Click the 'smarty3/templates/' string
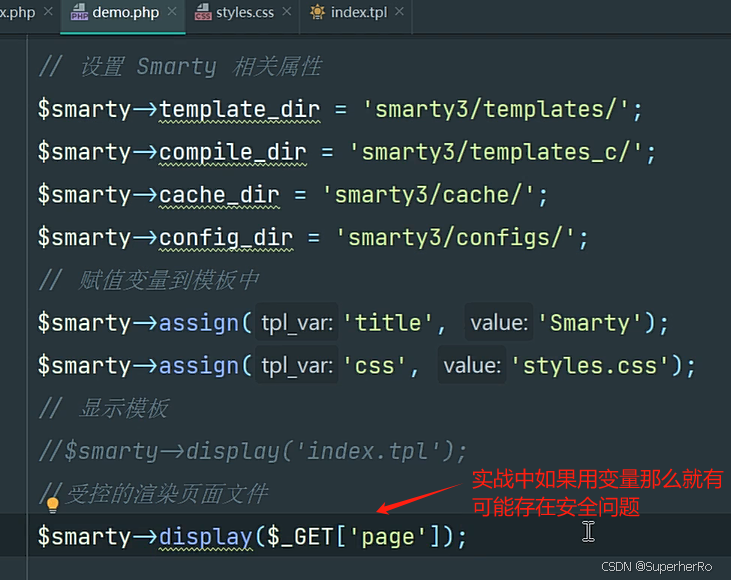The image size is (731, 580). tap(496, 110)
